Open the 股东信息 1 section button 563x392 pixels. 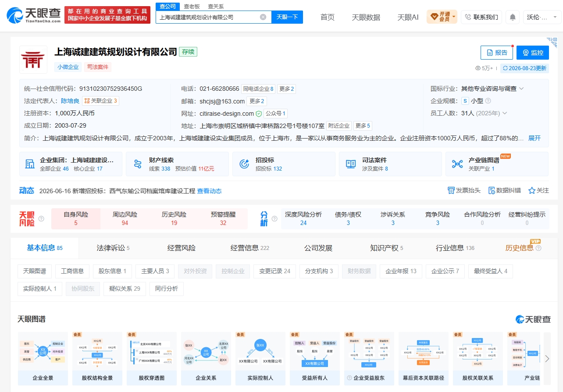113,271
